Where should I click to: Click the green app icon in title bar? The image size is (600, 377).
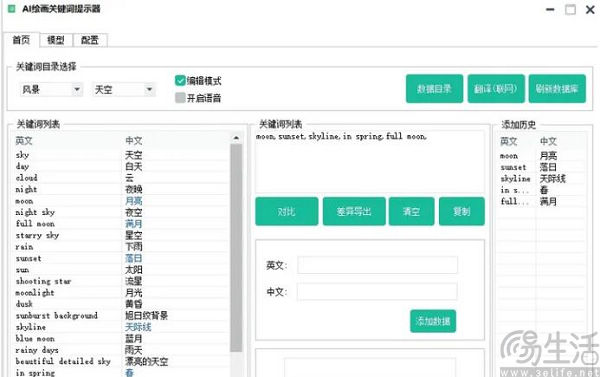pyautogui.click(x=12, y=8)
